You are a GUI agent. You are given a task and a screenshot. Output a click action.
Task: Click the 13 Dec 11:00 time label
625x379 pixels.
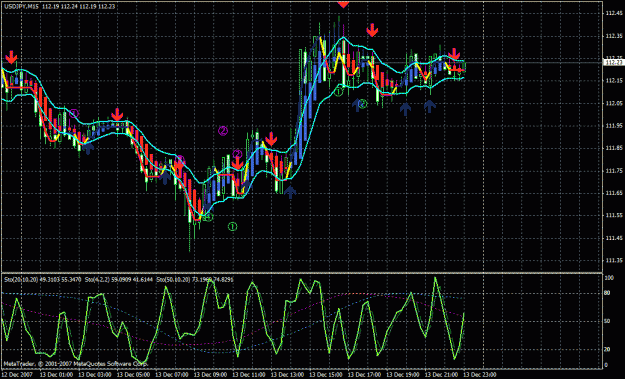click(x=249, y=375)
